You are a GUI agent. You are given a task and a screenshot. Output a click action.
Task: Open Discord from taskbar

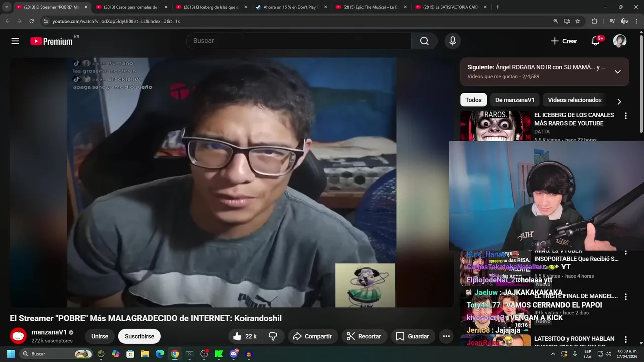click(233, 354)
